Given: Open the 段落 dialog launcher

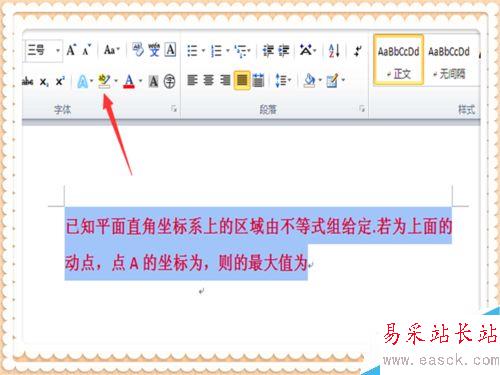Looking at the screenshot, I should [x=362, y=108].
